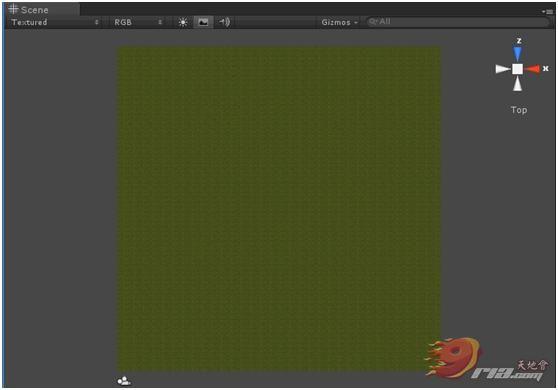Click the center cube of the orientation gizmo
Screen dimensions: 558x390
517,69
